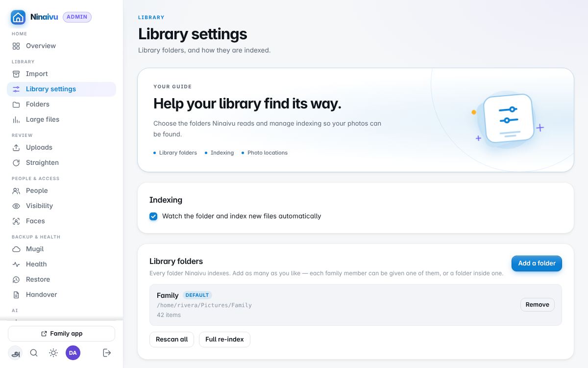Image resolution: width=588 pixels, height=368 pixels.
Task: Remove the Family library folder
Action: 537,305
